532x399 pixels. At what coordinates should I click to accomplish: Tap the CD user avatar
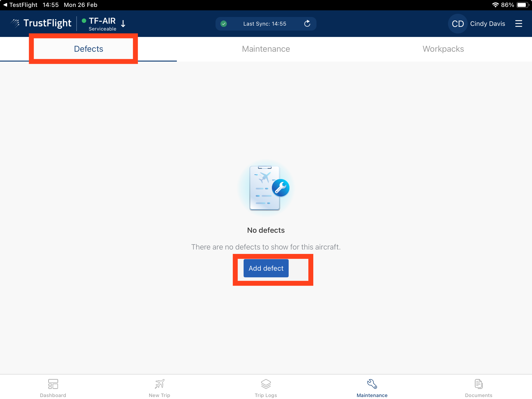[x=458, y=24]
